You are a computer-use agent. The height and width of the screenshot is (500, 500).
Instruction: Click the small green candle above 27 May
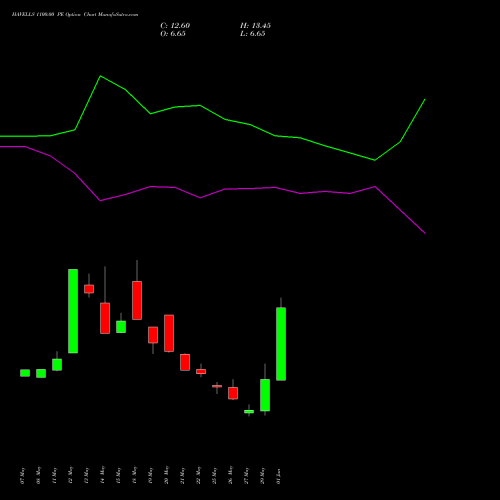click(x=249, y=411)
